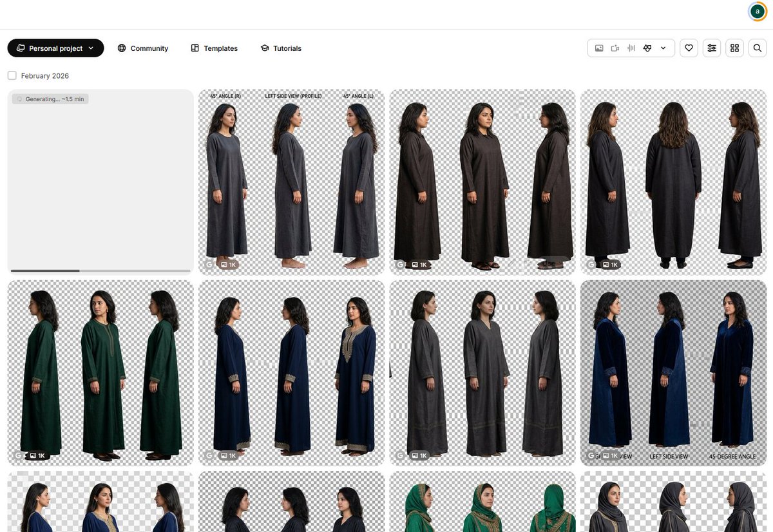The width and height of the screenshot is (773, 532).
Task: Click the 1K resolution badge on first abaya image
Action: pyautogui.click(x=229, y=264)
